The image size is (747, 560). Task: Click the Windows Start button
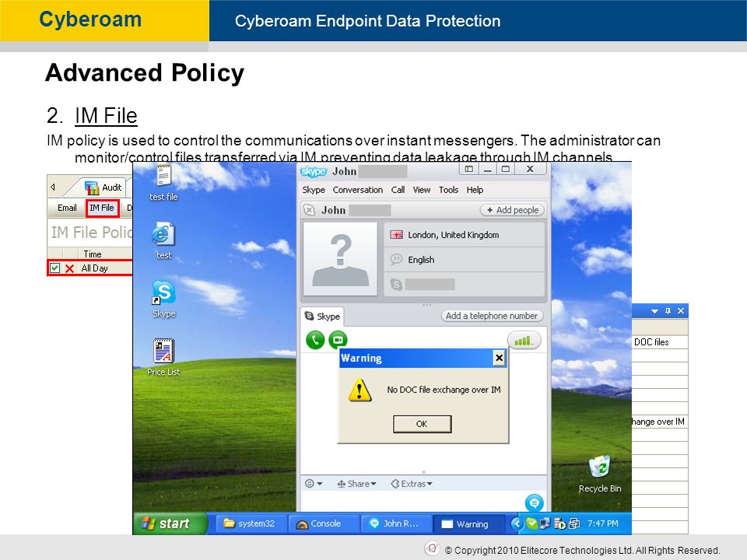tap(170, 523)
